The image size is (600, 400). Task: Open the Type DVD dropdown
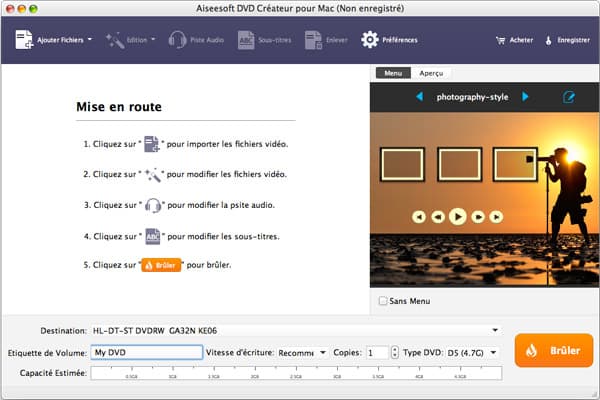(495, 353)
